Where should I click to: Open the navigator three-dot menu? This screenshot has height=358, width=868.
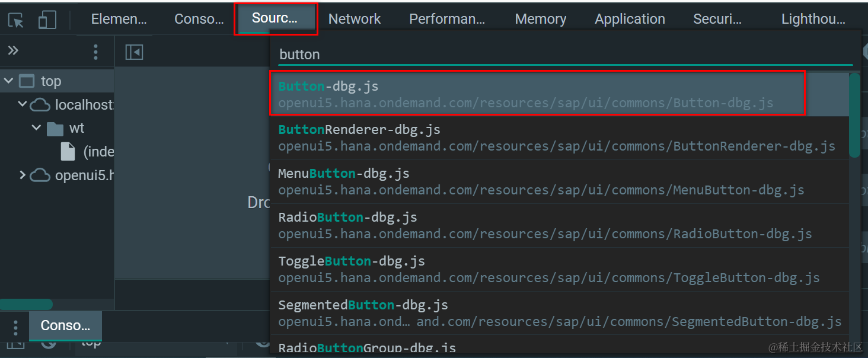click(x=95, y=52)
